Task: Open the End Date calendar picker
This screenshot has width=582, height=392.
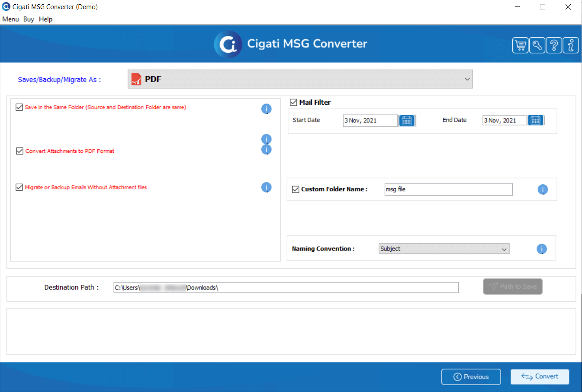Action: pos(536,120)
